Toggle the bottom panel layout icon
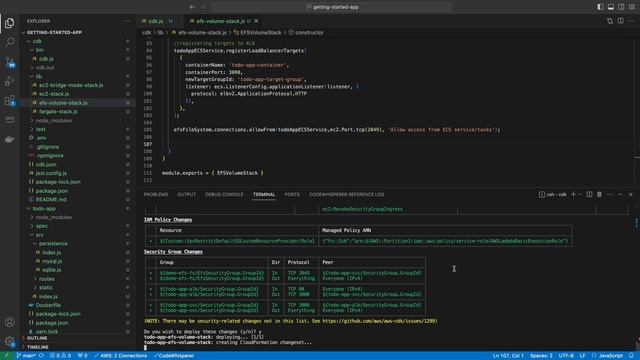Viewport: 640px width, 360px height. click(x=611, y=7)
